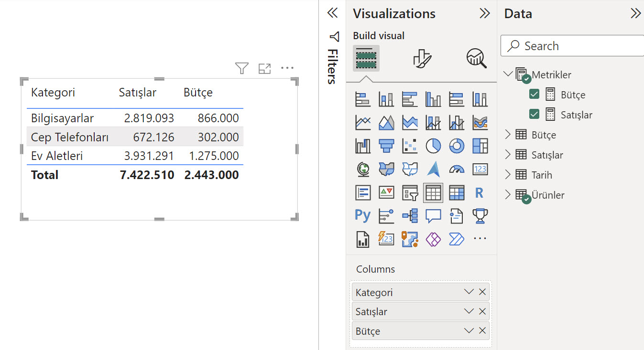Collapse the Metrikler table group
This screenshot has height=350, width=644.
click(508, 74)
